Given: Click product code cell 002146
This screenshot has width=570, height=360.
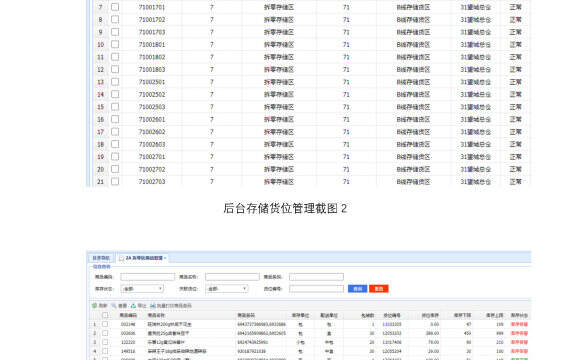Looking at the screenshot, I should (x=128, y=324).
